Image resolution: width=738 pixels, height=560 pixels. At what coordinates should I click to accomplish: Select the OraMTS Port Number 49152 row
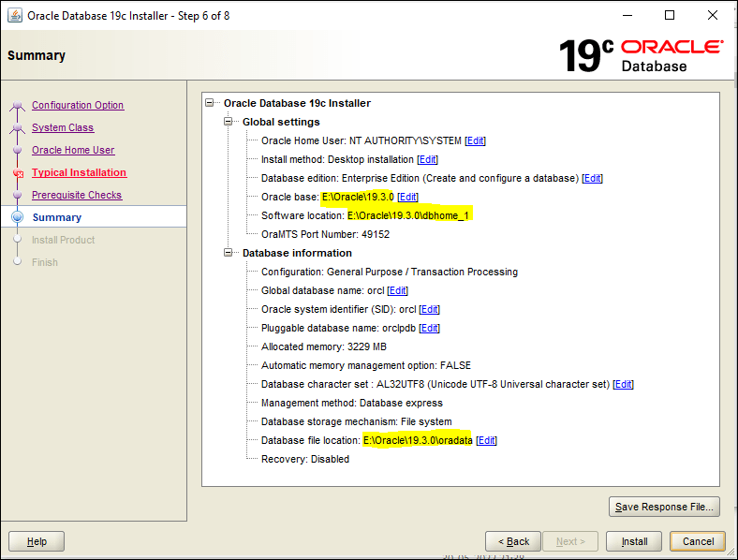pos(325,234)
